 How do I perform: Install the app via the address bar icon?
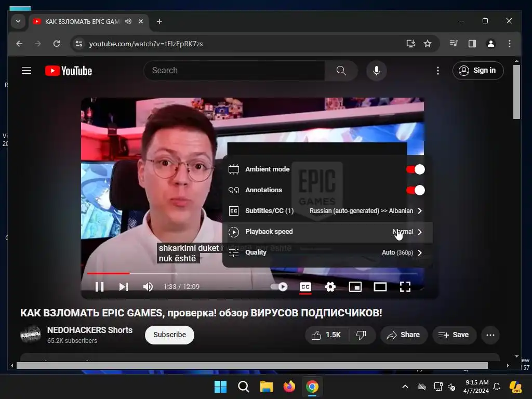click(x=411, y=44)
